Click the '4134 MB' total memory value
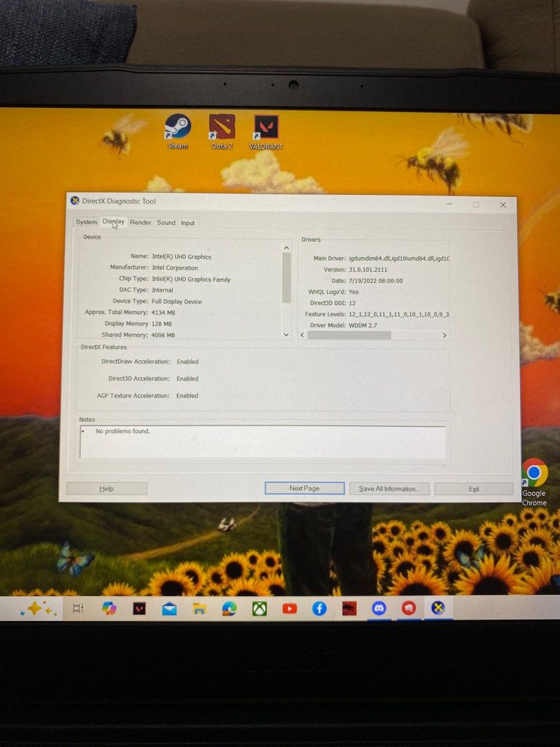The image size is (560, 747). coord(163,313)
